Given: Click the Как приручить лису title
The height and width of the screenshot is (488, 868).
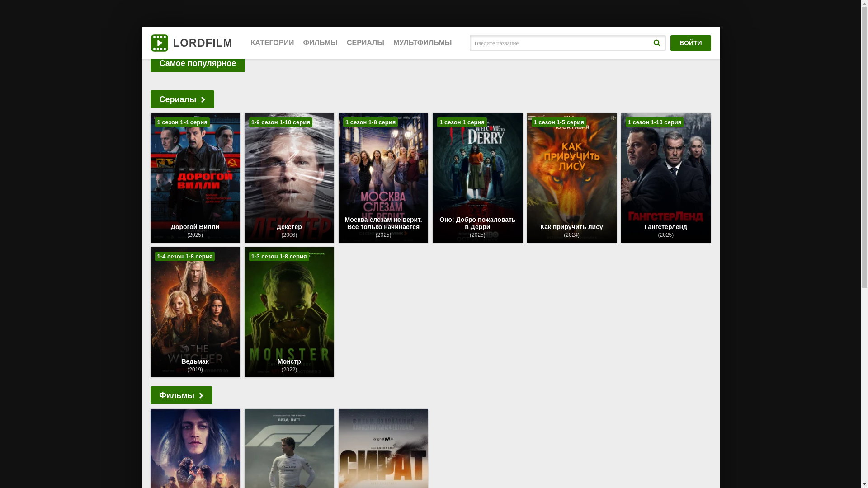Looking at the screenshot, I should coord(571,227).
